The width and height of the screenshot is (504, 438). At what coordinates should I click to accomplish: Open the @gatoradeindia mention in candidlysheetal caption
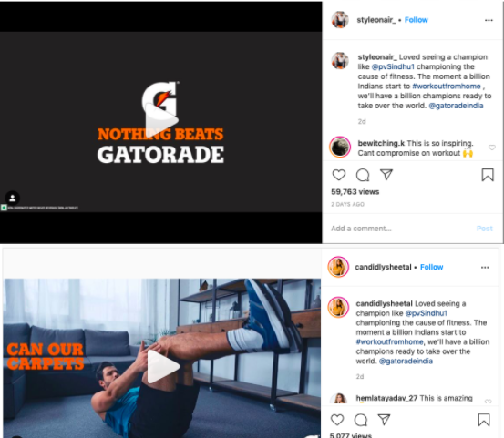pos(406,361)
